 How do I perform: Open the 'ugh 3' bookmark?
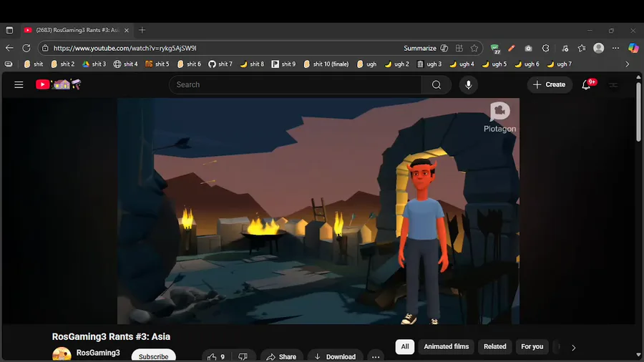click(429, 64)
